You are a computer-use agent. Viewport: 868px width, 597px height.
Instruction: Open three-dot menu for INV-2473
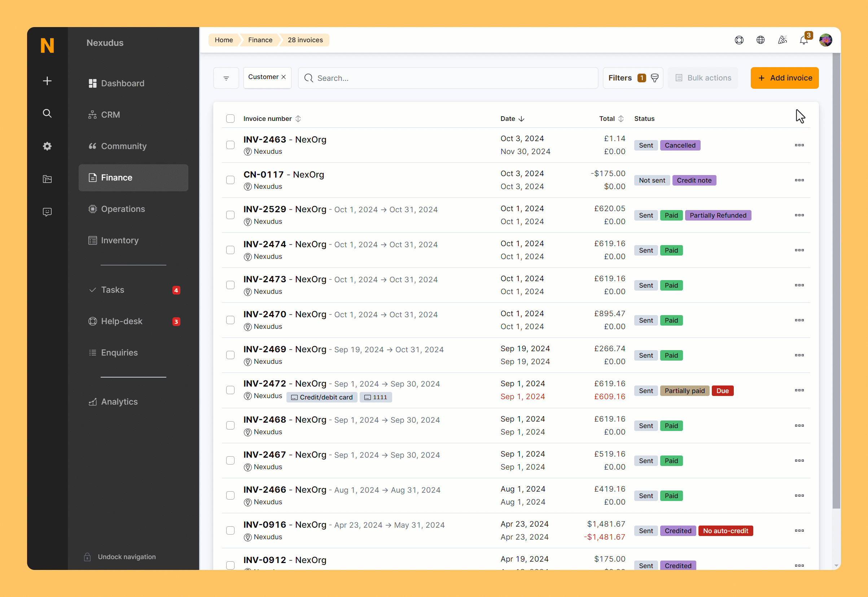coord(799,286)
